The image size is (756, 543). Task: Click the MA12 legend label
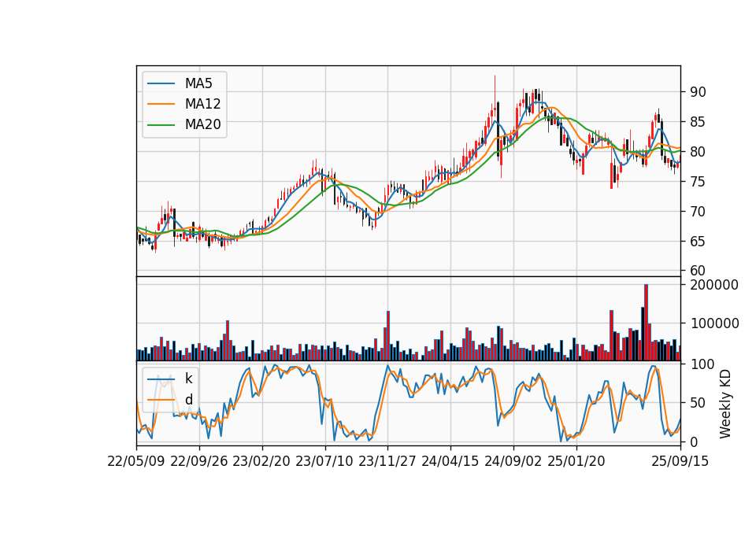tap(202, 104)
